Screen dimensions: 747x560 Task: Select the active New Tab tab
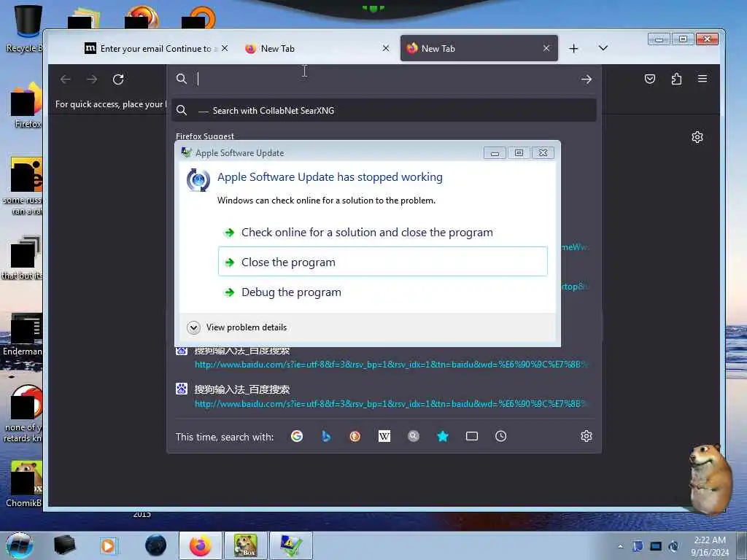click(x=479, y=49)
